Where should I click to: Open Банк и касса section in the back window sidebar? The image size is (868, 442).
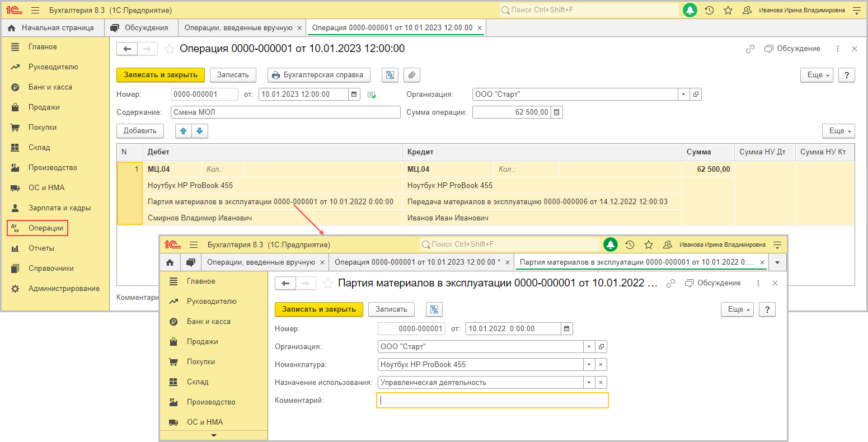point(50,87)
